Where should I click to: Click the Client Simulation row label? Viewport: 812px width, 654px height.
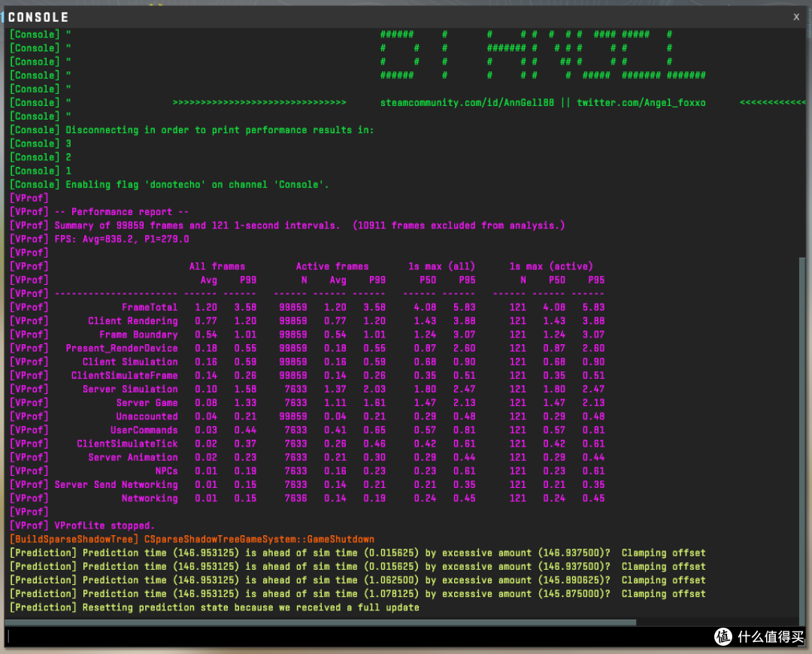[130, 362]
